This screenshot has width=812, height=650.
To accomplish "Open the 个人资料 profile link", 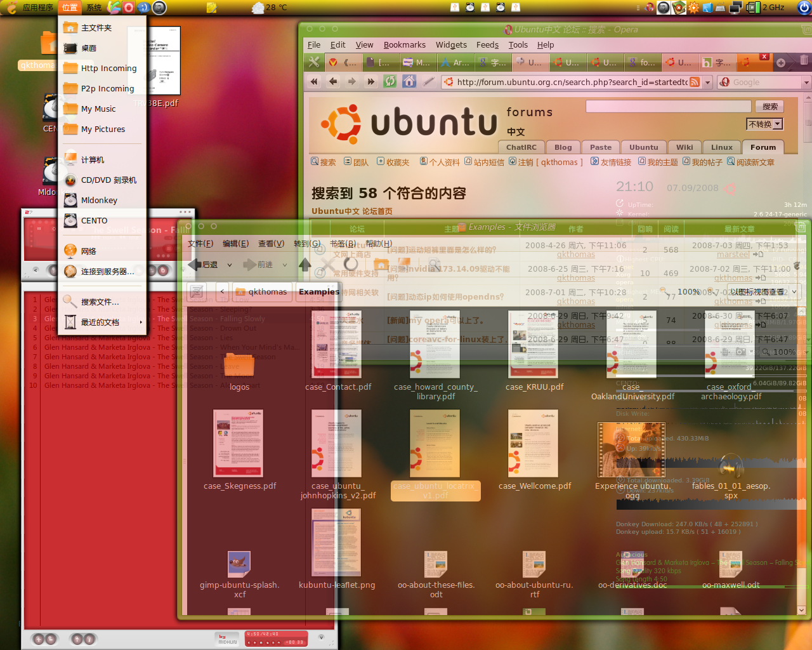I will (x=440, y=162).
